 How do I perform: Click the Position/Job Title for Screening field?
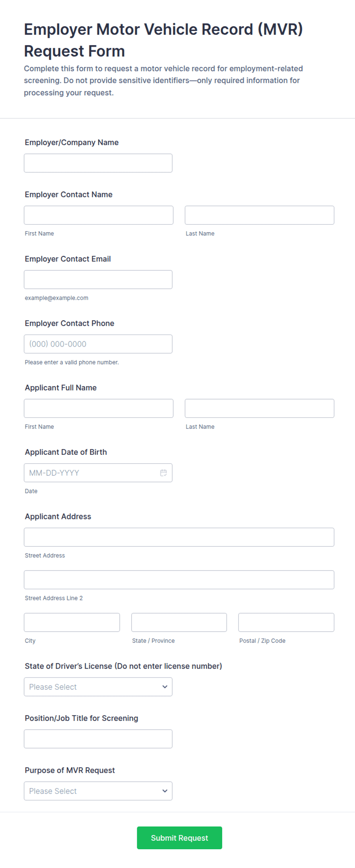point(98,739)
